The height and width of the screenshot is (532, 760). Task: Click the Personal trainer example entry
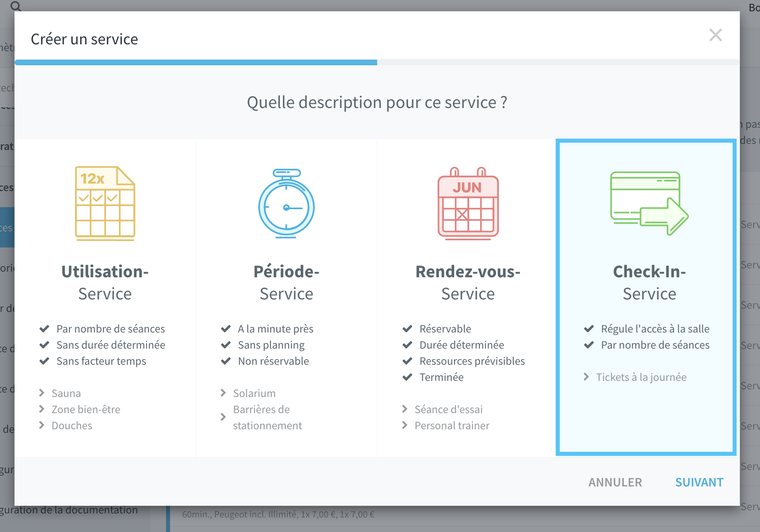tap(452, 426)
